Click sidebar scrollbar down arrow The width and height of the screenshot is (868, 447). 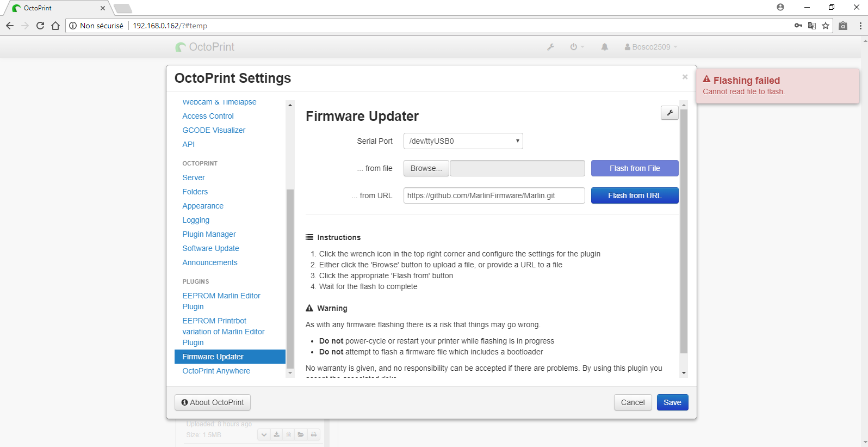(290, 373)
